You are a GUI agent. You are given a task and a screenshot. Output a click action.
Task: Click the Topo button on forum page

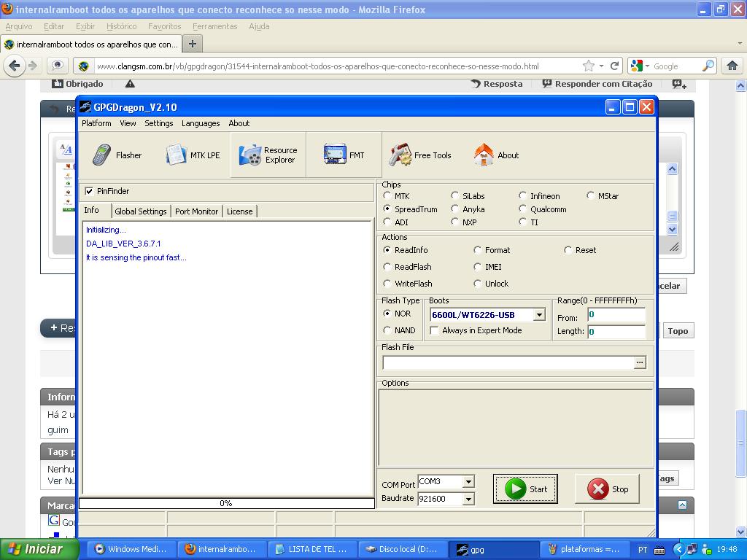tap(678, 331)
